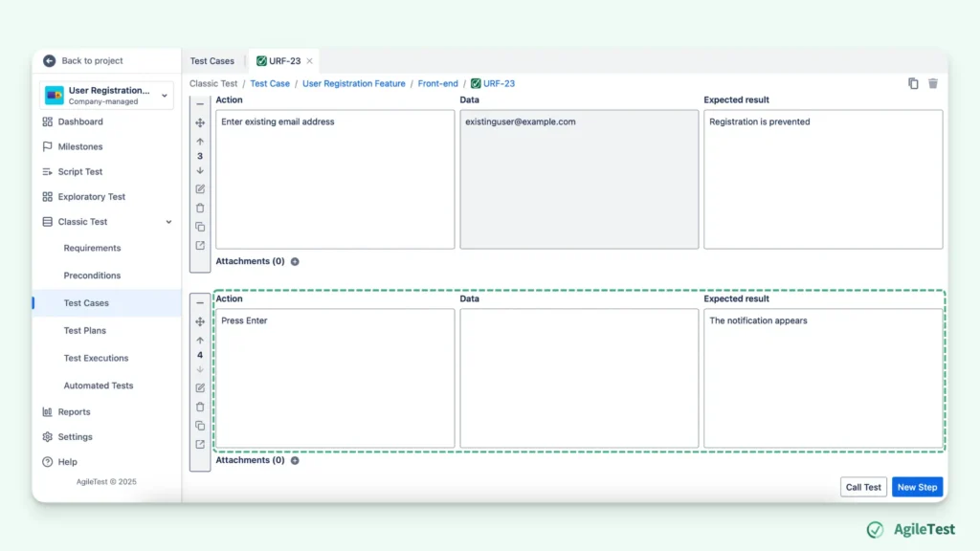
Task: Open Automated Tests in the sidebar
Action: pyautogui.click(x=99, y=386)
